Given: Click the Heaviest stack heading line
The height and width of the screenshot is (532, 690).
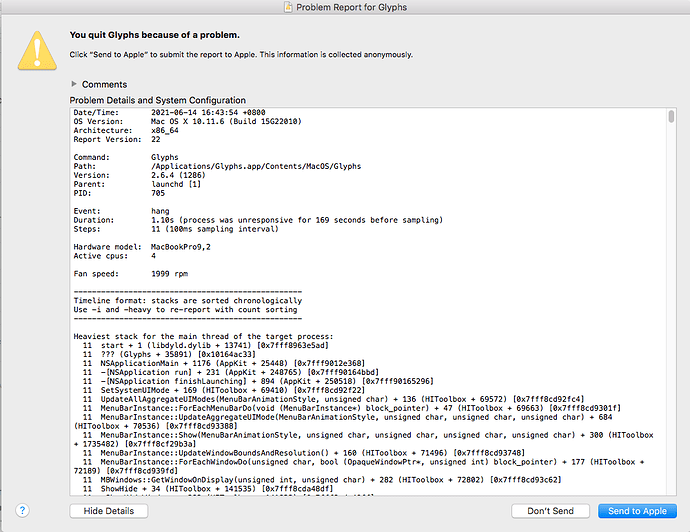Looking at the screenshot, I should pyautogui.click(x=203, y=337).
